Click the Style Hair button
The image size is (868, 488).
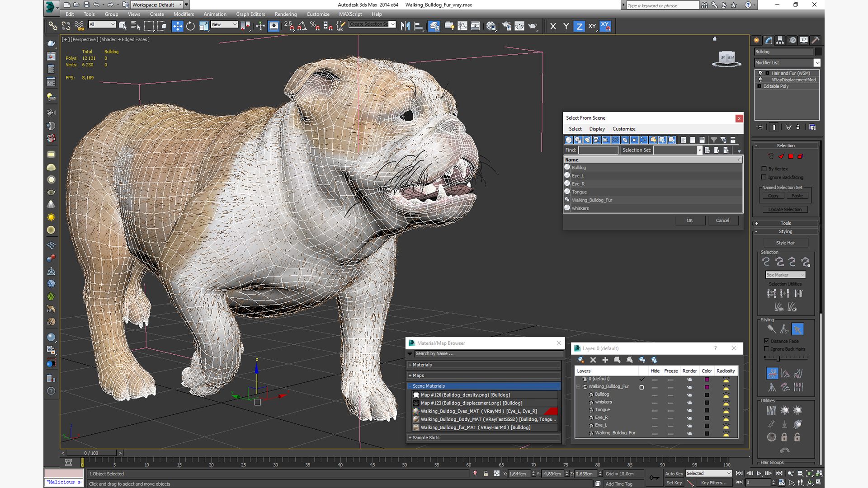[785, 243]
